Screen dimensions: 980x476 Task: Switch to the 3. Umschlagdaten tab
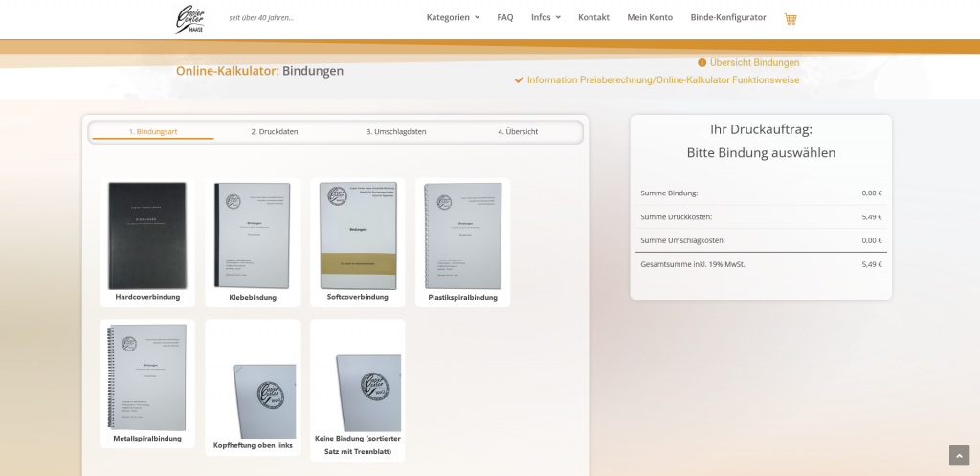pyautogui.click(x=396, y=131)
